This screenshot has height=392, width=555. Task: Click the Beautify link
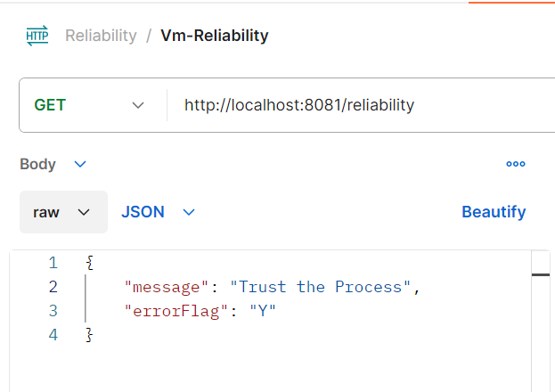tap(494, 212)
